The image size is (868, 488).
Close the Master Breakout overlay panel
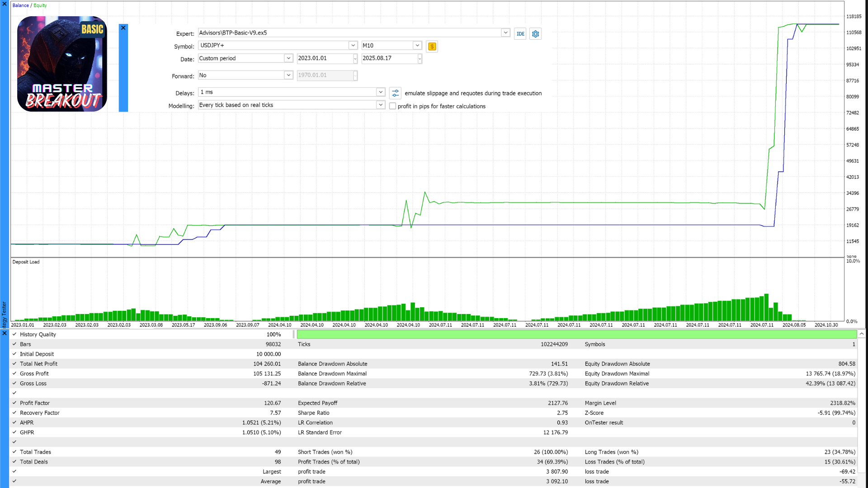tap(123, 28)
